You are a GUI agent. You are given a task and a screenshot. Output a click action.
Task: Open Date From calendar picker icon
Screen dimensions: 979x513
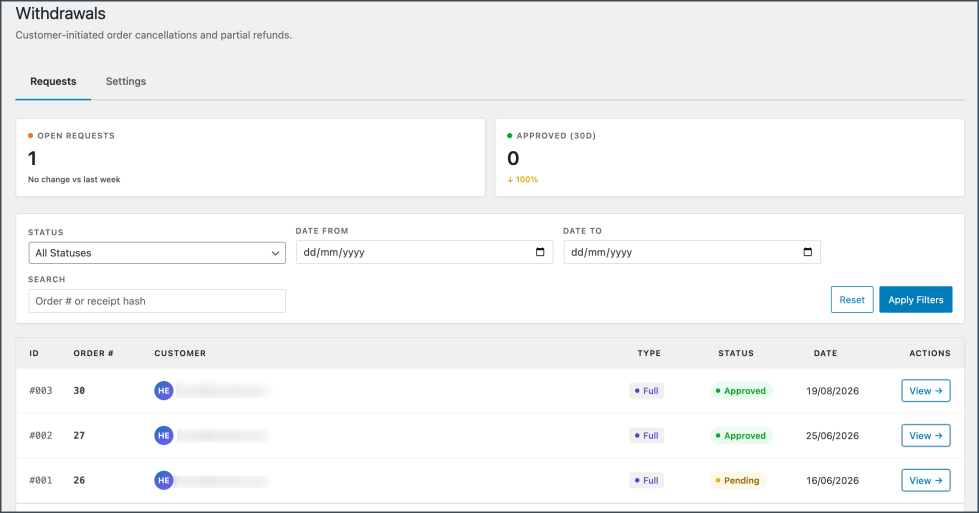coord(540,252)
